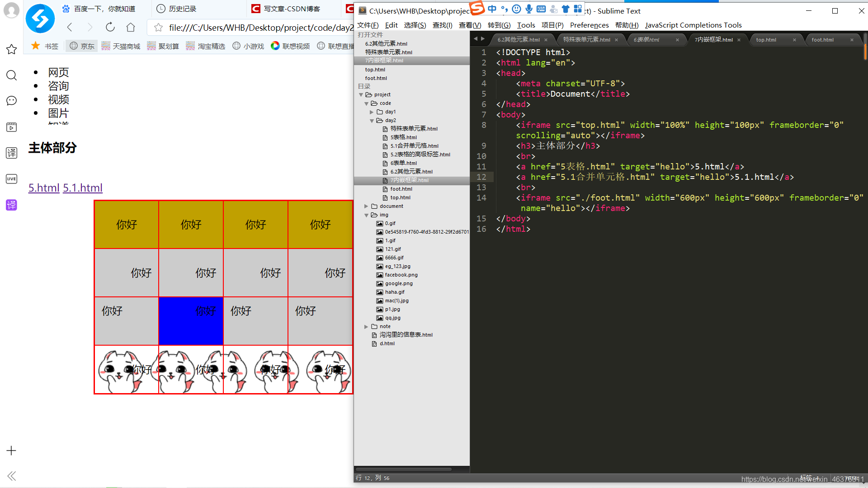This screenshot has height=488, width=868.
Task: Click Sogou input microphone icon
Action: 528,9
